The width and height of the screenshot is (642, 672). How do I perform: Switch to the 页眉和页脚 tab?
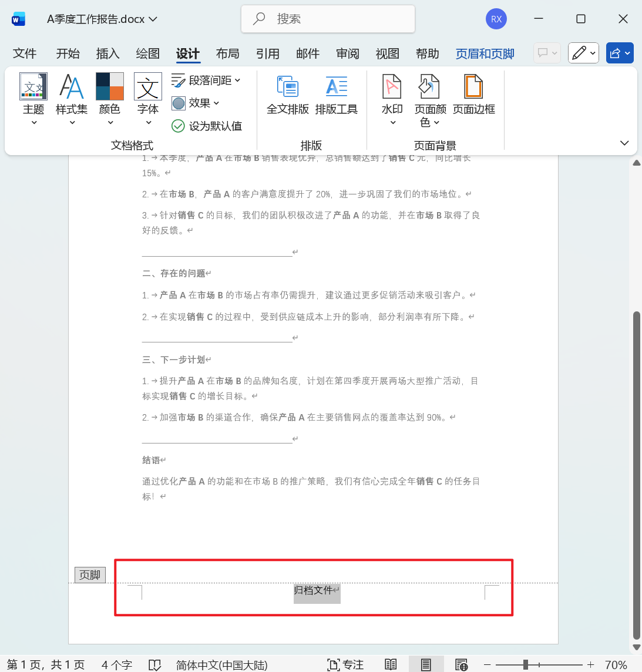pos(485,53)
